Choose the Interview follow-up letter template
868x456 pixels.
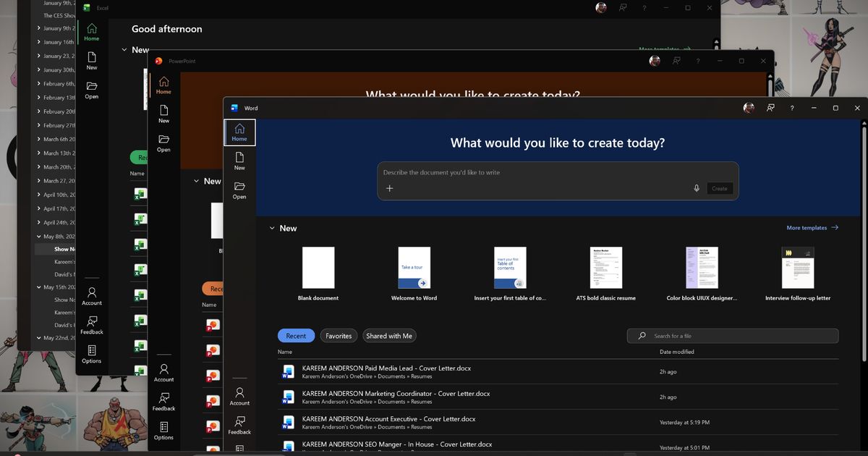click(x=798, y=274)
